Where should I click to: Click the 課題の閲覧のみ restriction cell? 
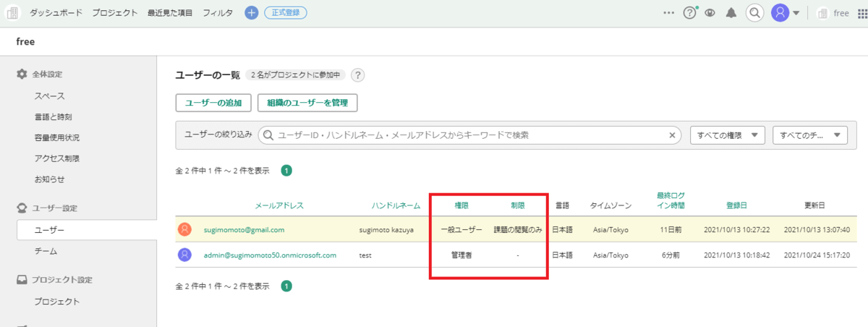point(518,229)
